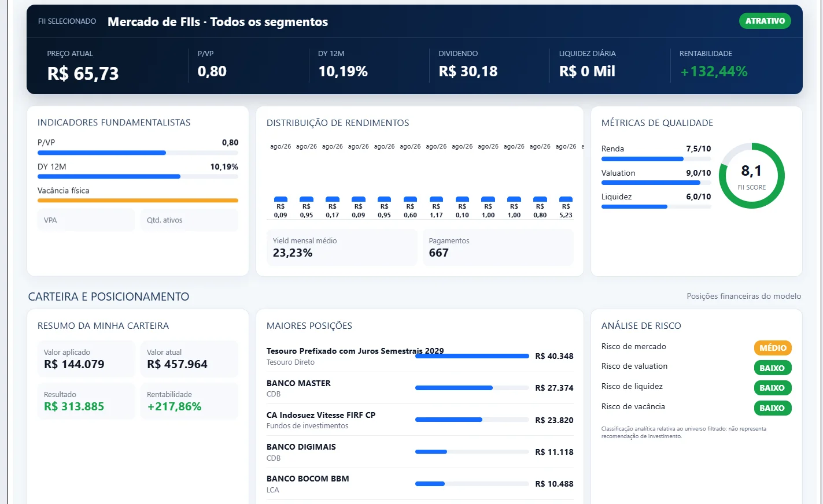Open the Tesouro Prefixado com Juros Semestrais 2029 position

point(420,356)
